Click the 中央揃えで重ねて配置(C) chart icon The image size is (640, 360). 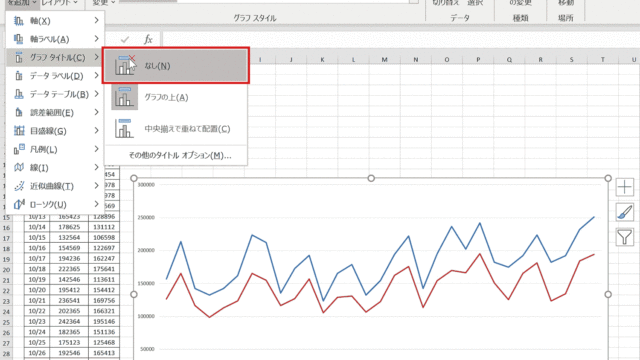pos(124,128)
